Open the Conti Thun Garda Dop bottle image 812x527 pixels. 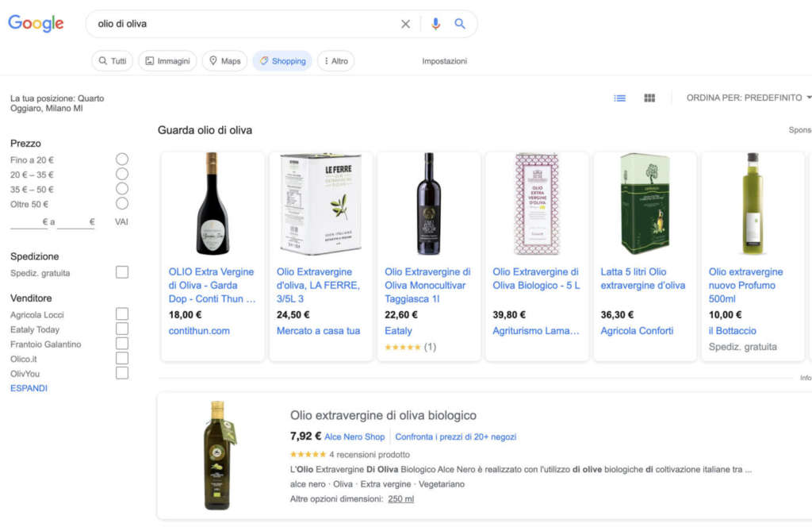(x=213, y=204)
